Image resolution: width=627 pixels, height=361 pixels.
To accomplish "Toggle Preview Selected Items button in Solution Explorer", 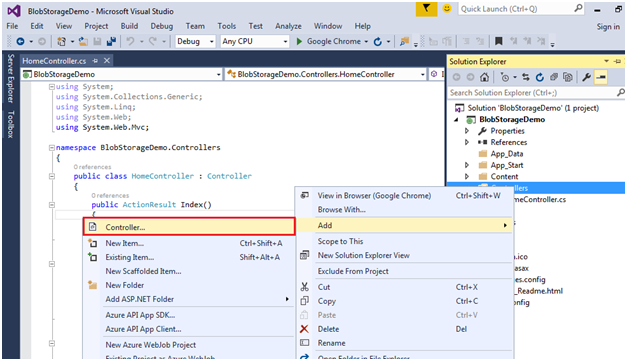I will (x=601, y=77).
